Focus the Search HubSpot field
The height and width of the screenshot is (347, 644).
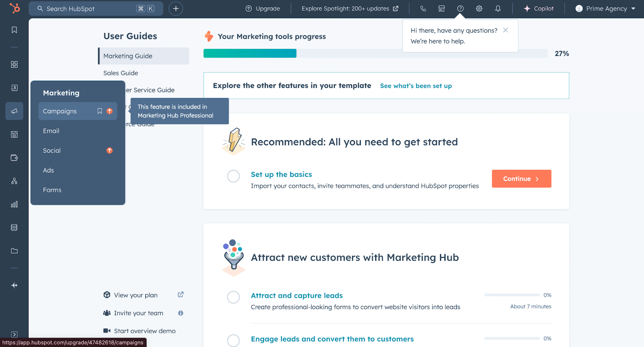click(96, 8)
